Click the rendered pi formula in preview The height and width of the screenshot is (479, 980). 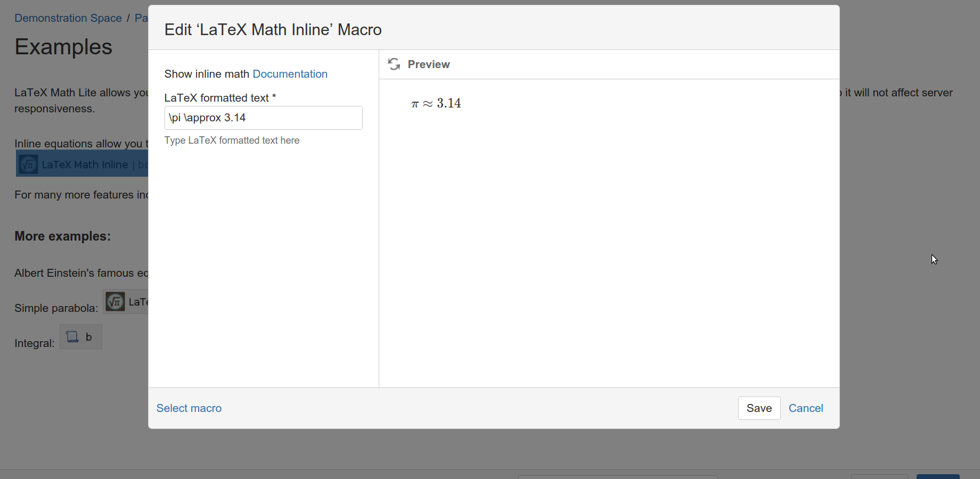(x=436, y=103)
